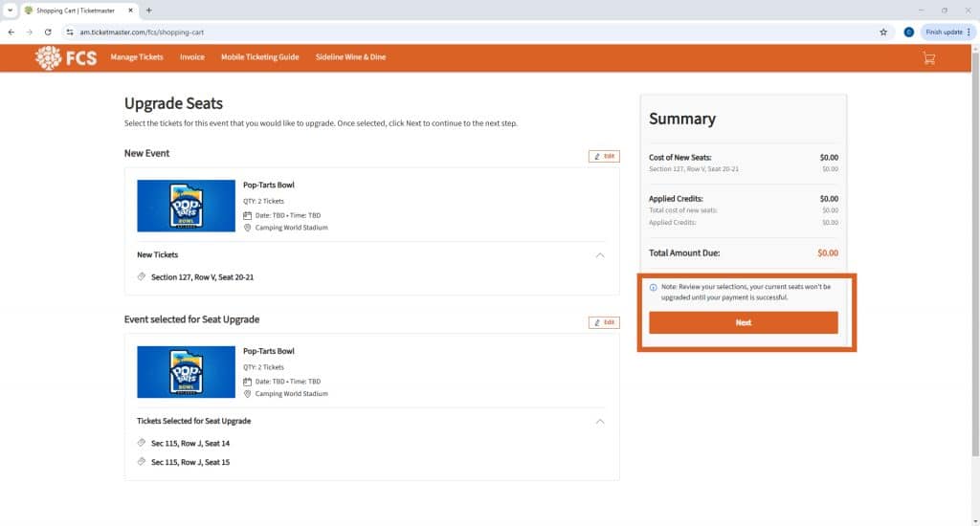Click the calendar icon in New Event

tap(248, 215)
